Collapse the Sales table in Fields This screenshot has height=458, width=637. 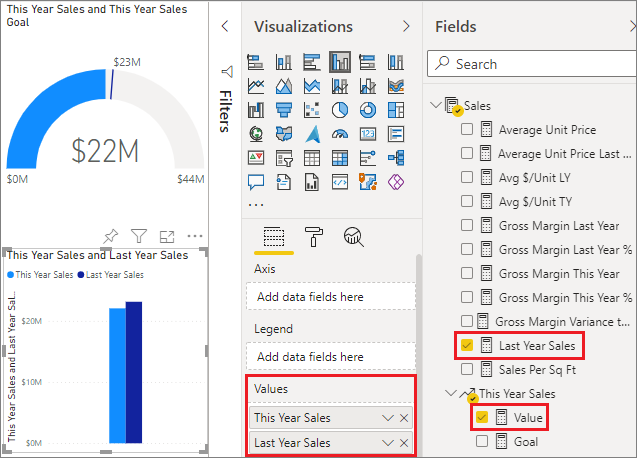pos(436,105)
